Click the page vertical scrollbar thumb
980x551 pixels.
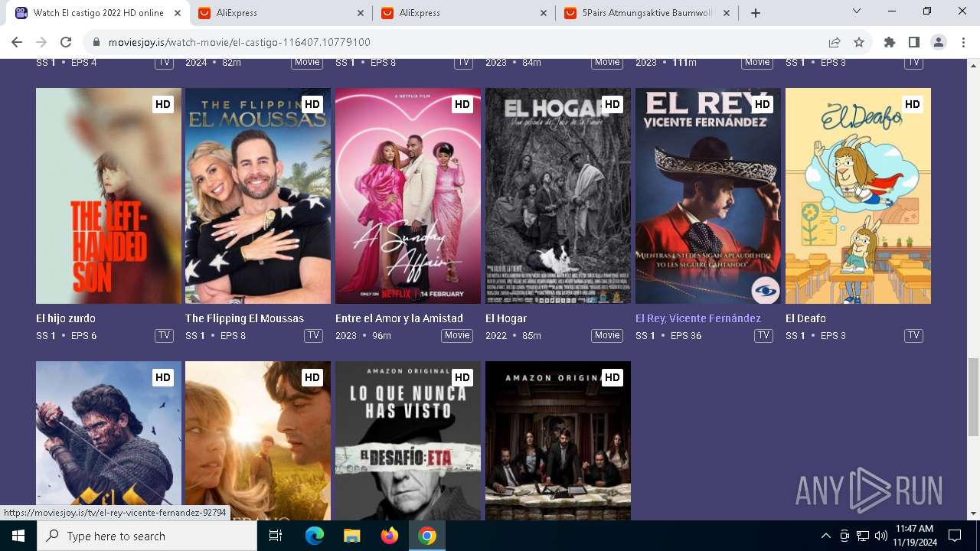tap(973, 396)
